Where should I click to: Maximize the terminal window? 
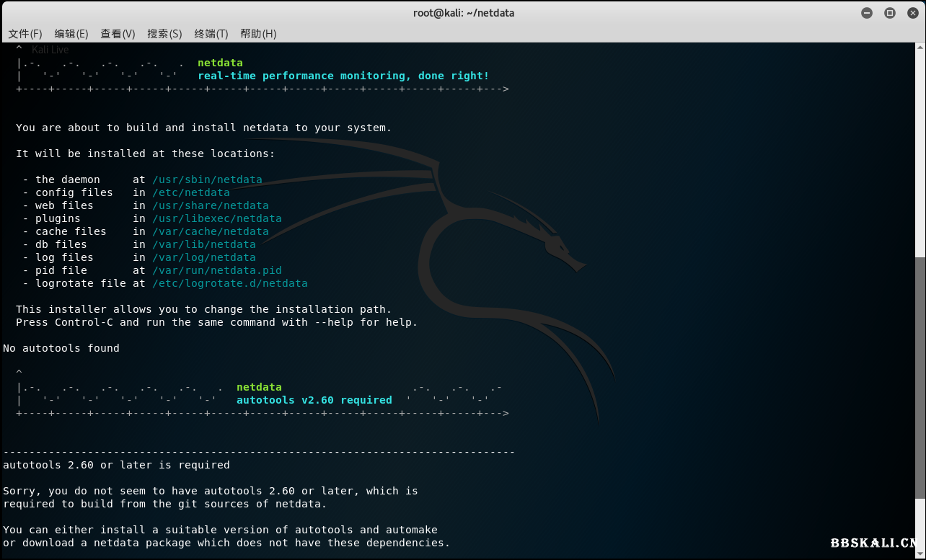coord(889,13)
